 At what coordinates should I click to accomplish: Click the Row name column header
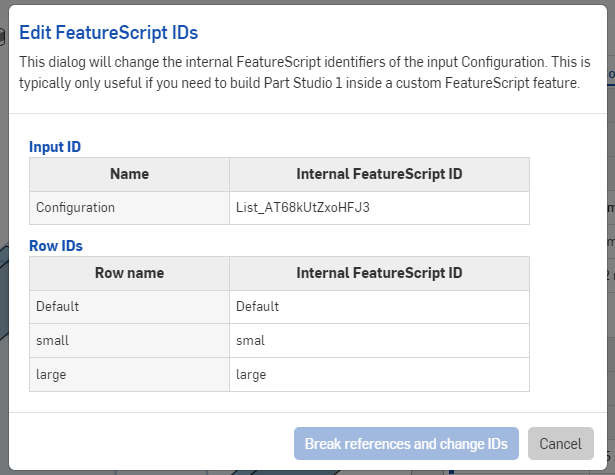point(129,272)
